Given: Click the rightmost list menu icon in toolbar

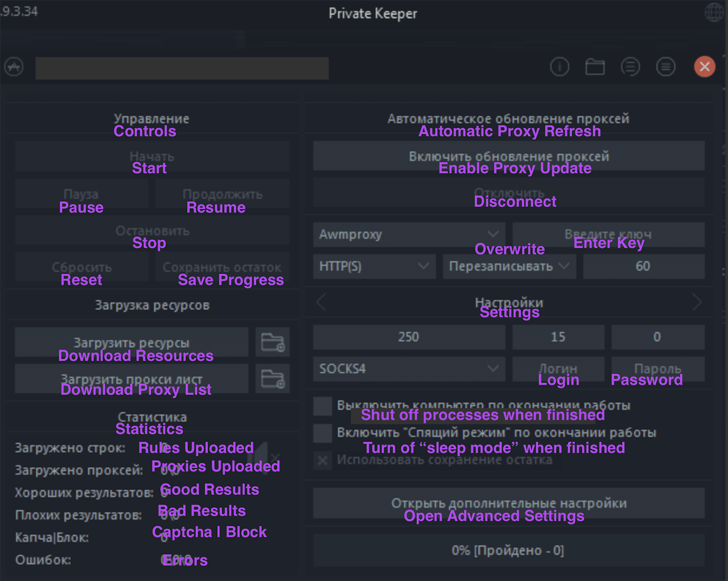Looking at the screenshot, I should [665, 66].
